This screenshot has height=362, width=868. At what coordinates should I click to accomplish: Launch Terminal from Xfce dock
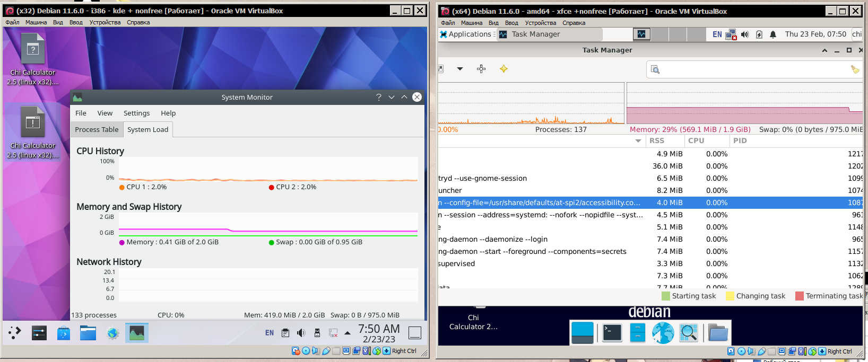pos(612,333)
